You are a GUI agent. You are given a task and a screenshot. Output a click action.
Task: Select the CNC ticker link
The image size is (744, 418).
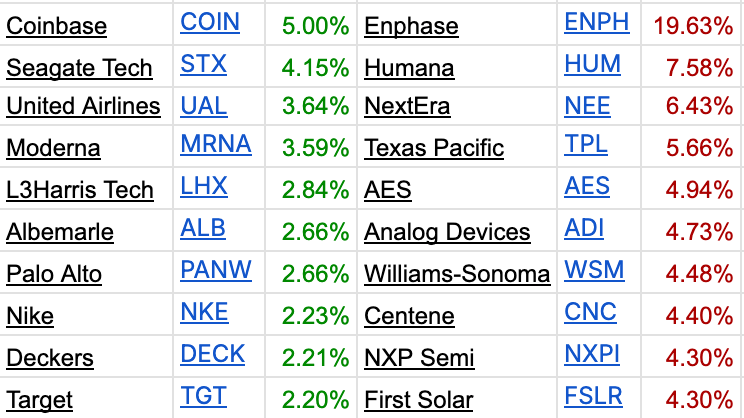point(590,312)
